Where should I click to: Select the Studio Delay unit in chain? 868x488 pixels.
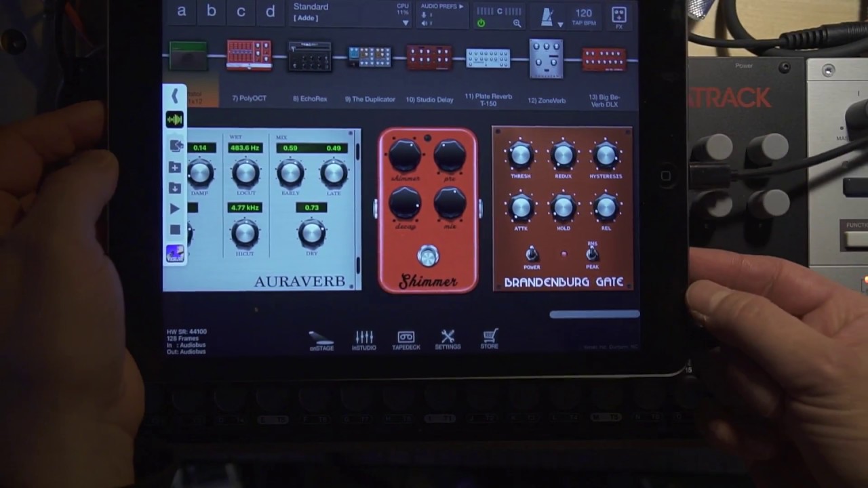pos(429,58)
